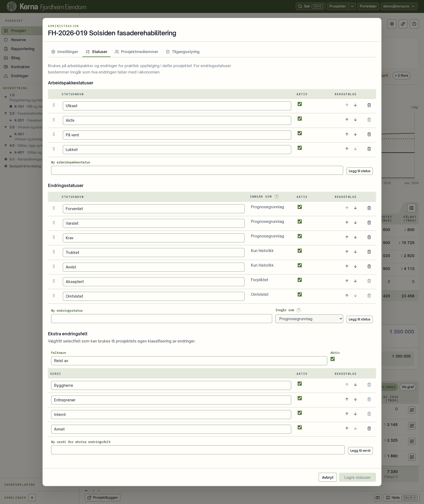Screen dimensions: 424x504
Task: Open the Inngår som dropdown
Action: click(x=309, y=319)
